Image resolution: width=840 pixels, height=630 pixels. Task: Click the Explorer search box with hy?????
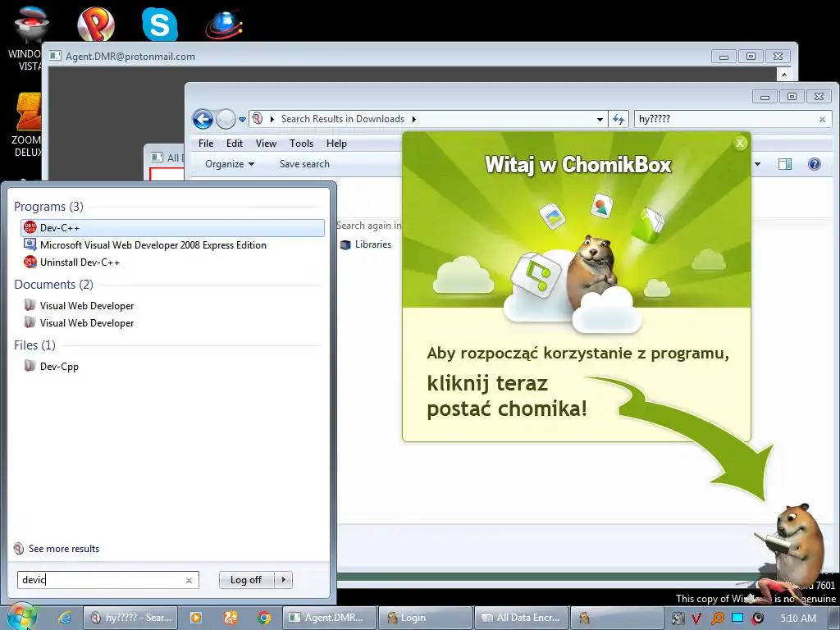726,119
